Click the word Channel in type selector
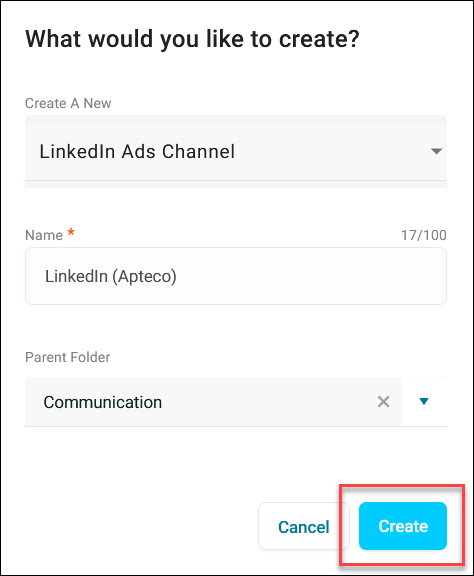Viewport: 474px width, 576px height. tap(198, 151)
